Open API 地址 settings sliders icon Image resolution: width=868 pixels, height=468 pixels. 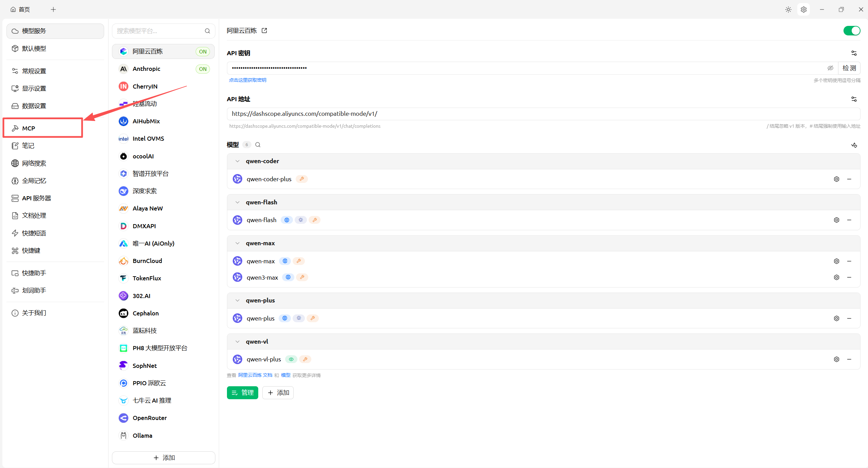click(854, 99)
